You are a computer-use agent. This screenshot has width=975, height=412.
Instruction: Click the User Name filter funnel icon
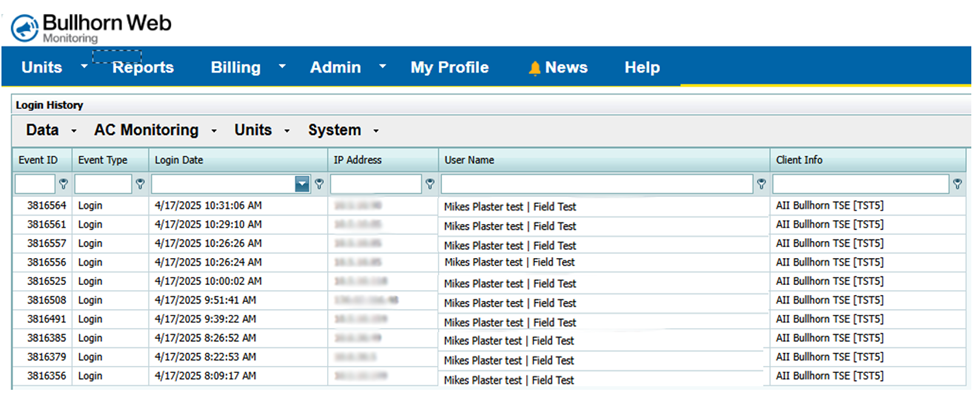tap(761, 184)
